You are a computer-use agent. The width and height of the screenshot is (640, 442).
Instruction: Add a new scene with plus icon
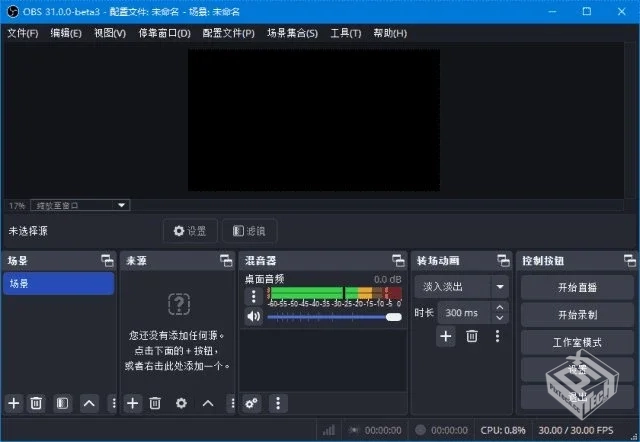pyautogui.click(x=13, y=403)
